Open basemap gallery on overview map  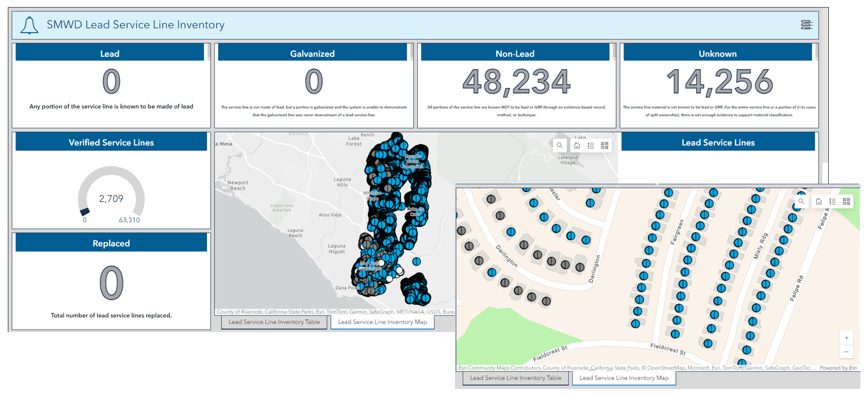(x=605, y=145)
